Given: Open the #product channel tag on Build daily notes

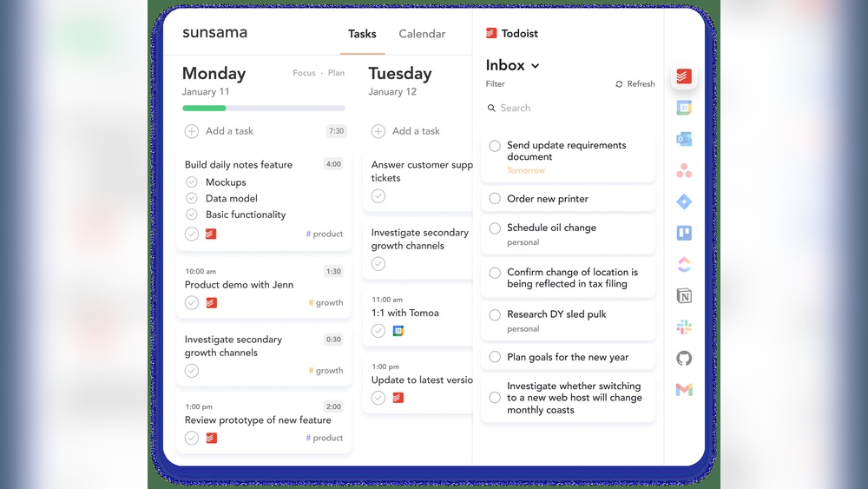Looking at the screenshot, I should click(x=325, y=234).
